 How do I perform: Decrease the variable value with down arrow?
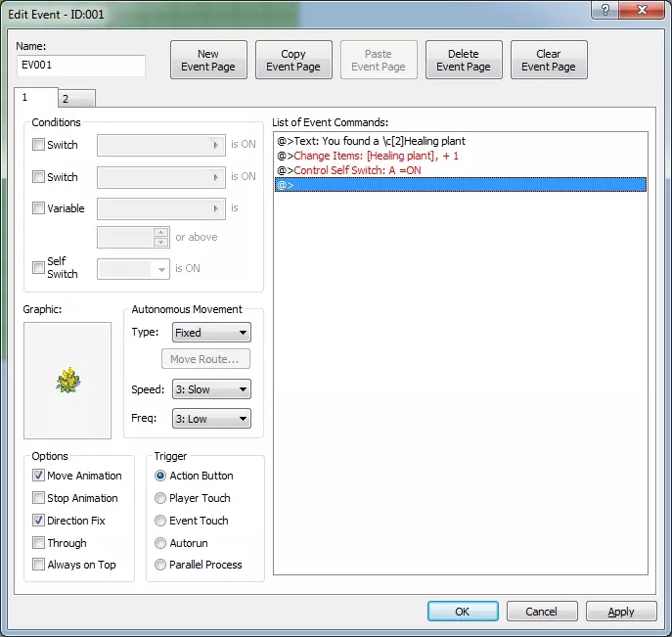point(160,243)
